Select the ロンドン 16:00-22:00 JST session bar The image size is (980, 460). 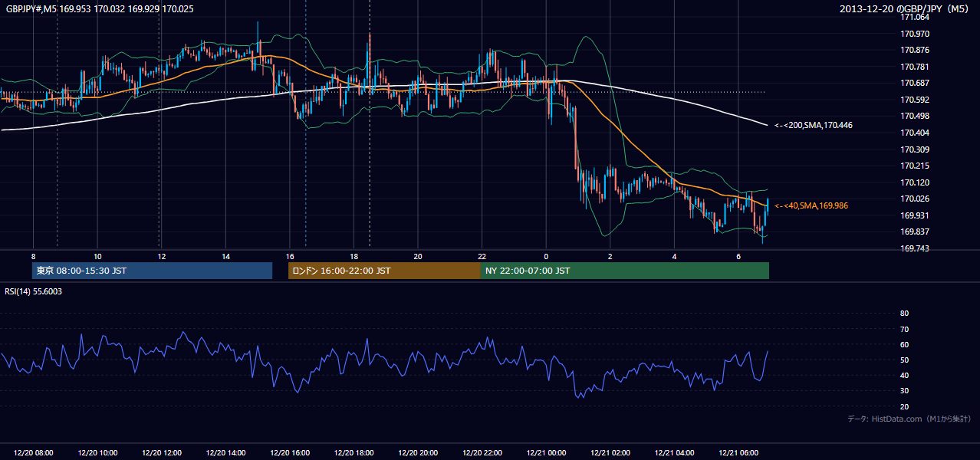click(384, 271)
